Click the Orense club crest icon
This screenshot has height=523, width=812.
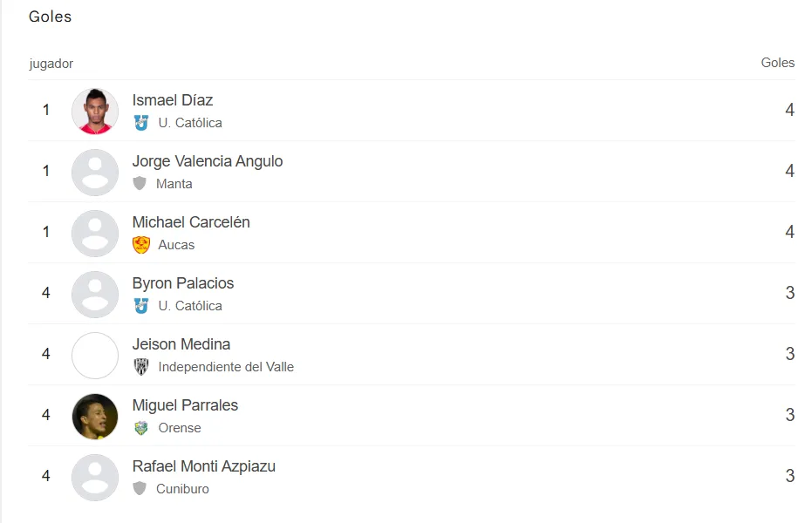point(141,428)
